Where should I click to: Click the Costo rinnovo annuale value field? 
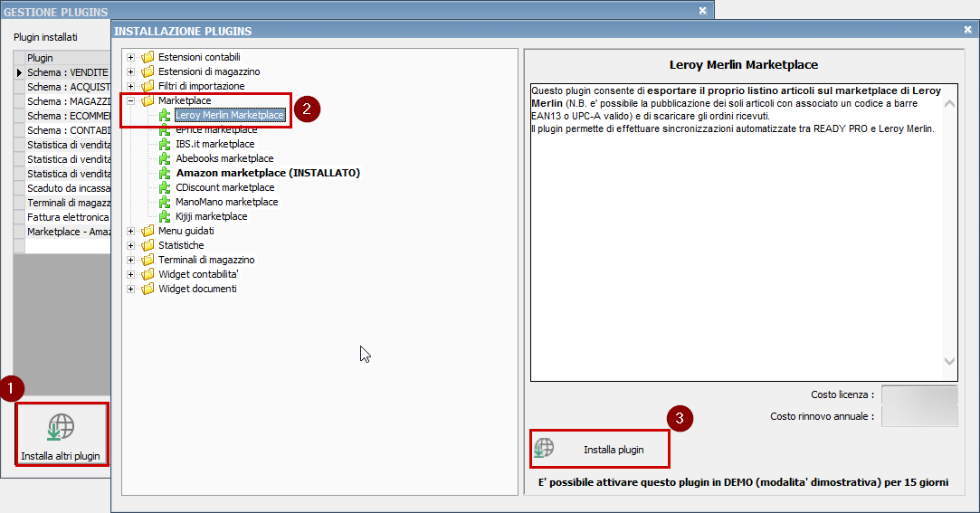[919, 416]
